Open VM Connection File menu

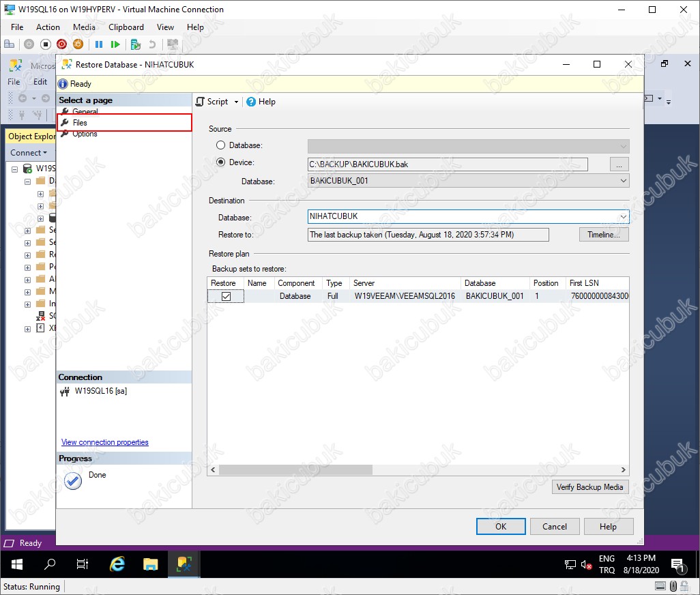coord(17,27)
